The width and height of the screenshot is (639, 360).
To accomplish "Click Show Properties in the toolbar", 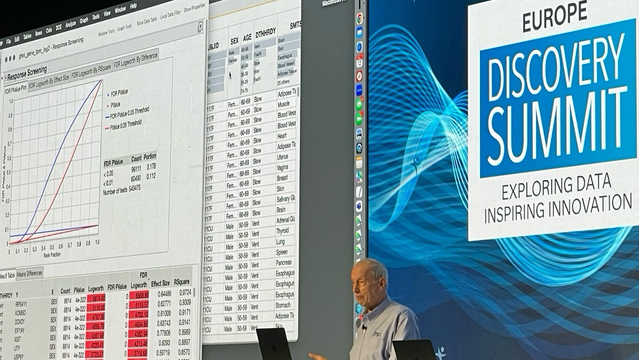I will pyautogui.click(x=195, y=8).
